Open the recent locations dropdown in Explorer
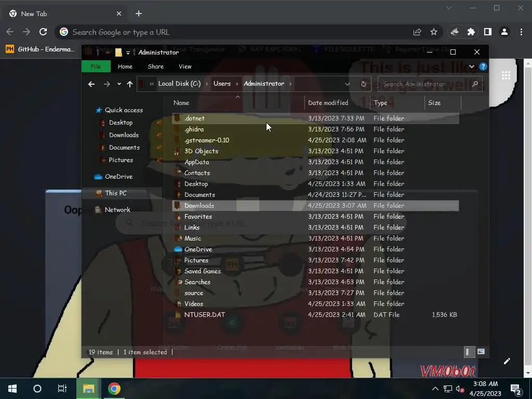The height and width of the screenshot is (399, 532). coord(119,84)
